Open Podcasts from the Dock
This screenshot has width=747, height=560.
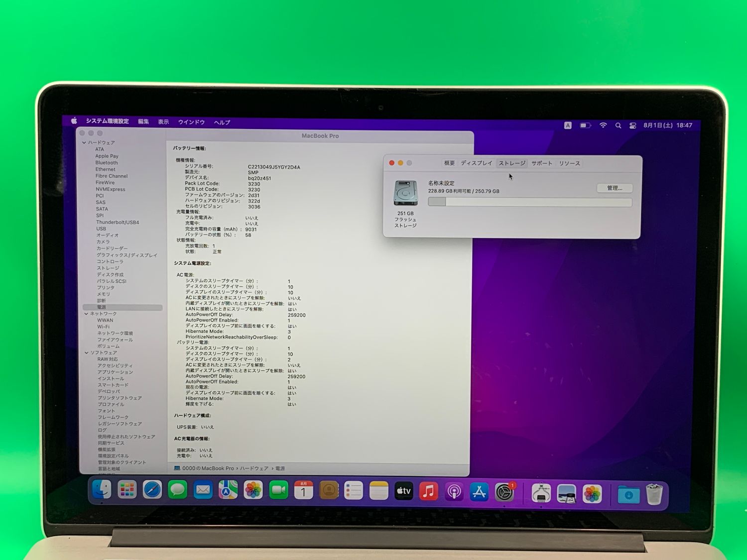454,492
